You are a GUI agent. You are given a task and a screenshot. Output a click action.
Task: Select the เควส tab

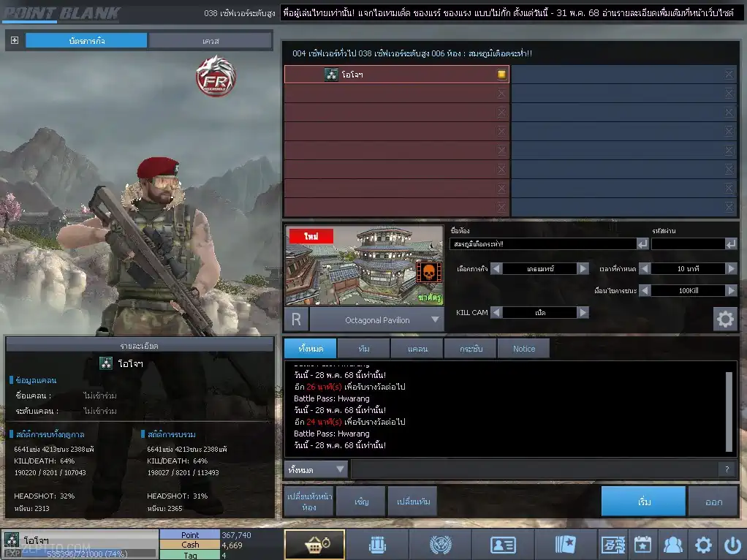pos(211,41)
